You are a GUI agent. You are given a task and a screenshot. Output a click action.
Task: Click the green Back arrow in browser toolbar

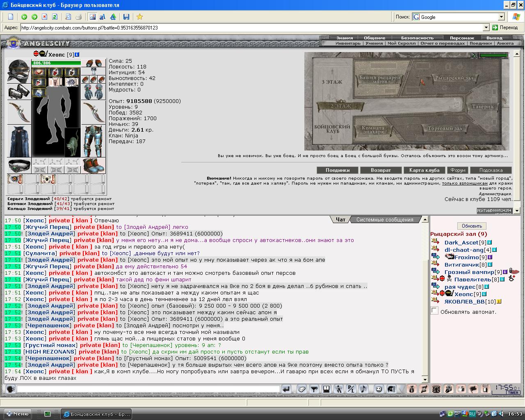pos(24,17)
